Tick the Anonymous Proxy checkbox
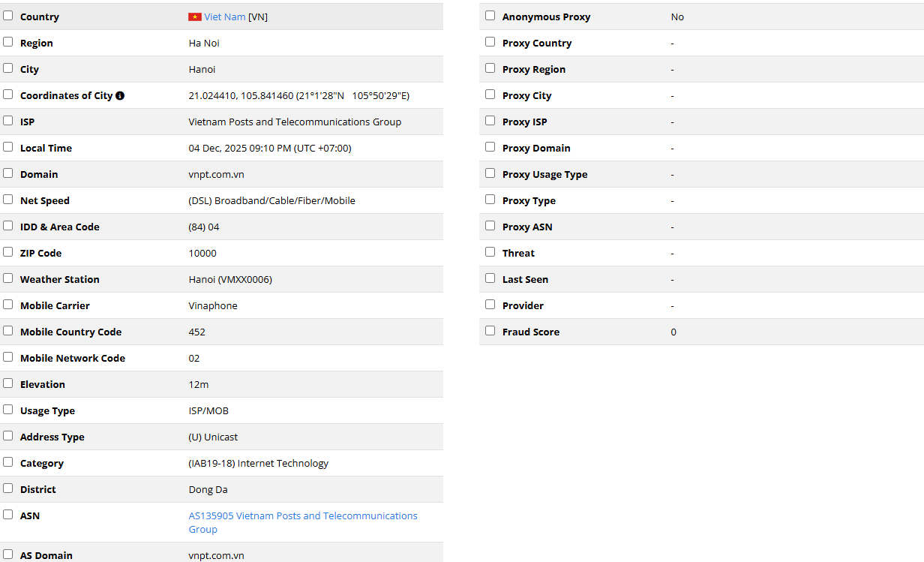Screen dimensions: 924x562 point(490,16)
